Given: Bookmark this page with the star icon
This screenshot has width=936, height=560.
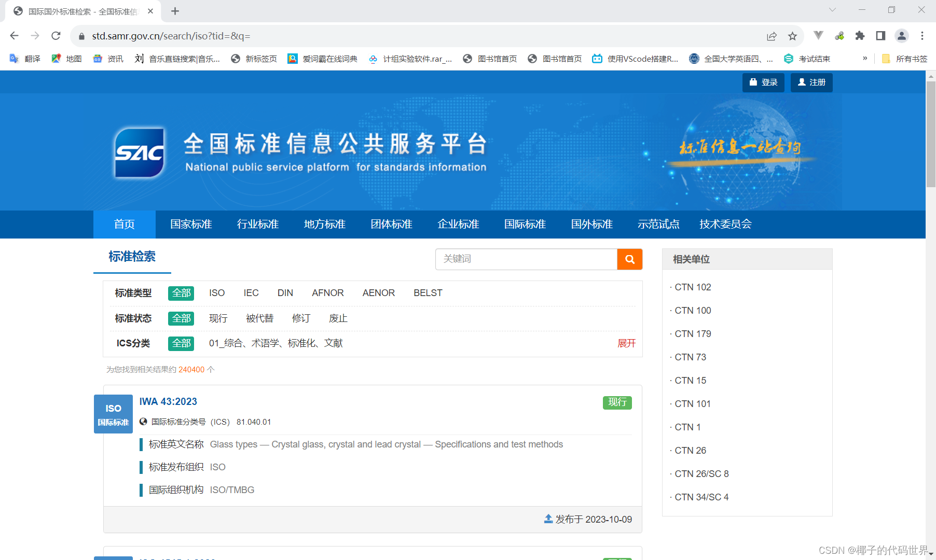Looking at the screenshot, I should 792,36.
